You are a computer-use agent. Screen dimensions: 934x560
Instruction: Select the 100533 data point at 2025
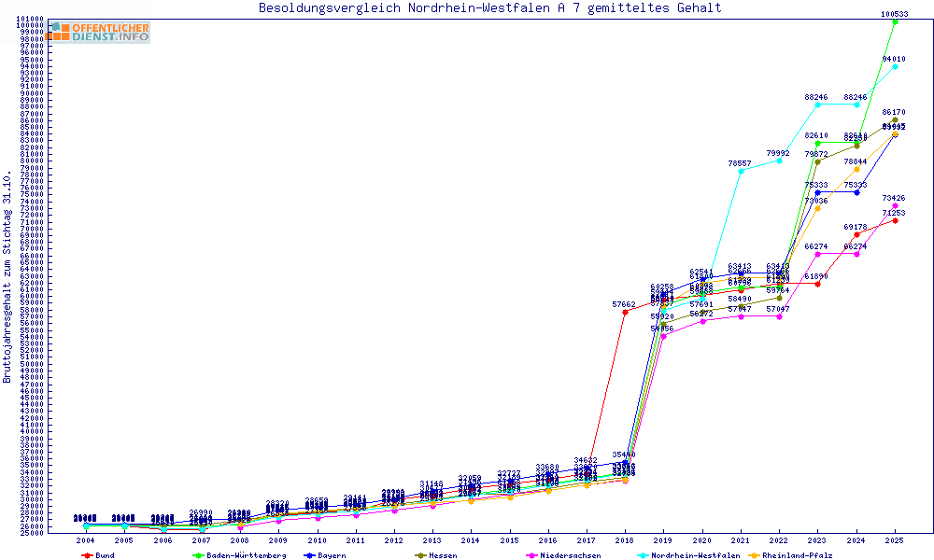pyautogui.click(x=896, y=21)
